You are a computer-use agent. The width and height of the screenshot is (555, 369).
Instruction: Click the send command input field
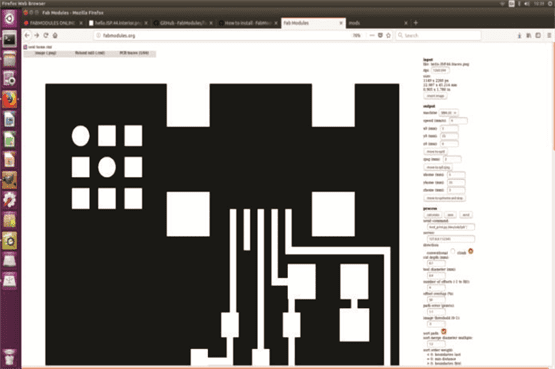pos(451,227)
